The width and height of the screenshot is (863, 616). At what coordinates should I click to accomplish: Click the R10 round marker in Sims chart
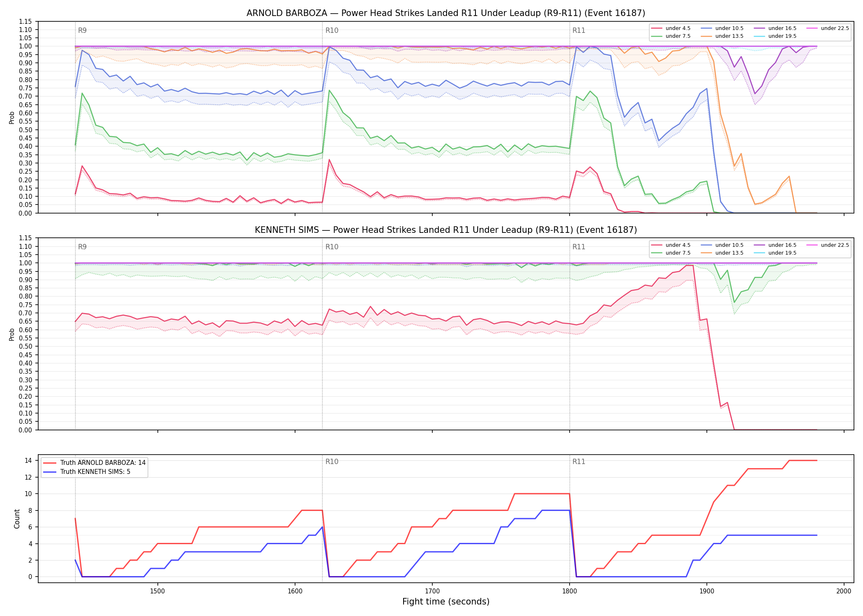332,247
